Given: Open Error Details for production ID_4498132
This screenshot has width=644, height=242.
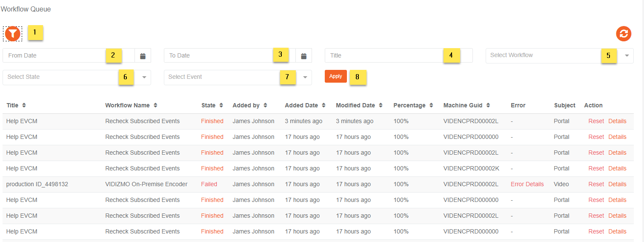Looking at the screenshot, I should tap(527, 184).
